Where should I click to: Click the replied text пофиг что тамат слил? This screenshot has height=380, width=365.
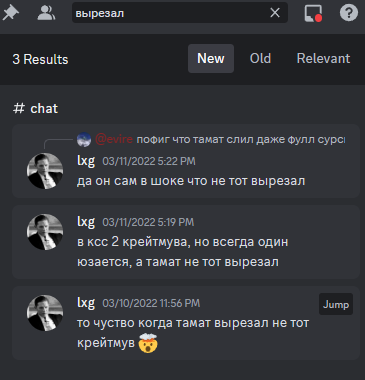(197, 139)
